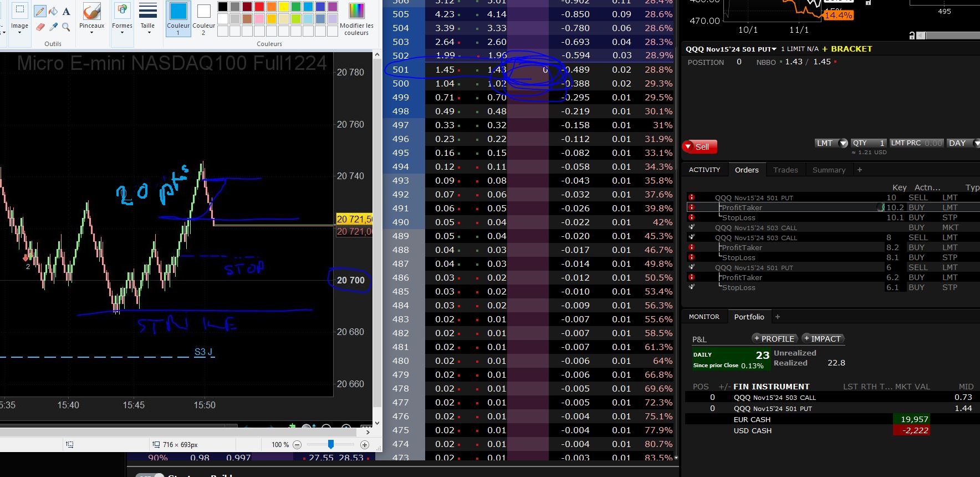This screenshot has height=477, width=980.
Task: Zoom in with the plus button
Action: coord(365,445)
